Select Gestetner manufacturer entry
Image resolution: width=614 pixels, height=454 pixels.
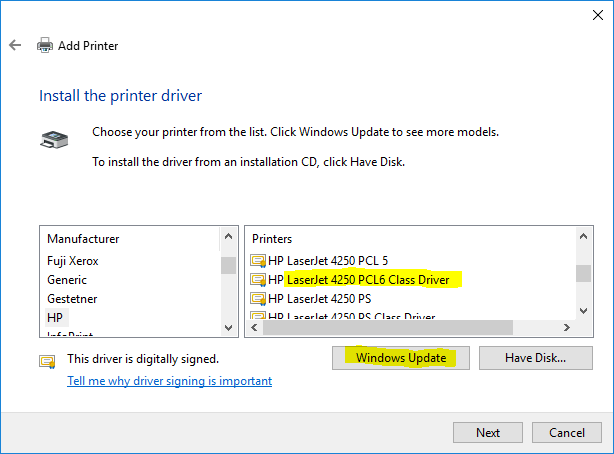click(x=74, y=298)
